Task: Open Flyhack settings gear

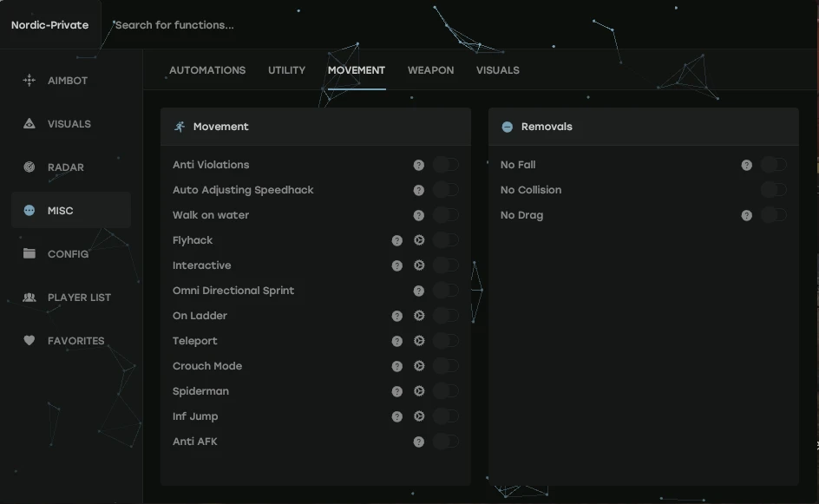Action: coord(419,239)
